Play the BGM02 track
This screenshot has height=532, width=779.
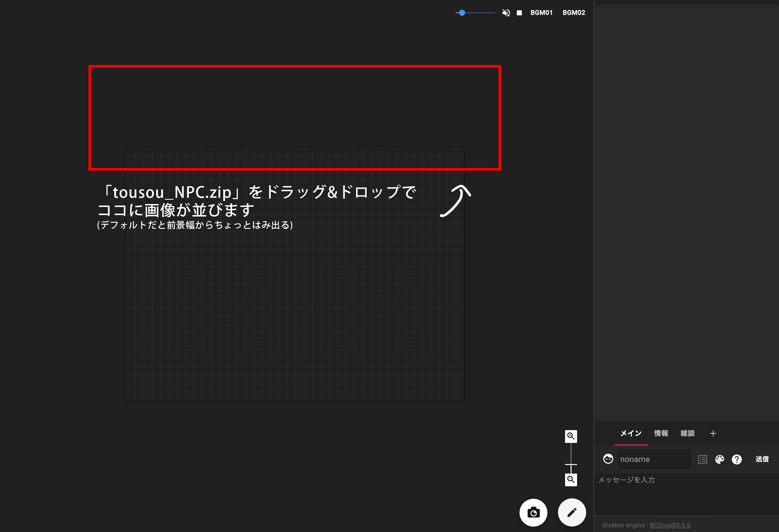point(574,12)
